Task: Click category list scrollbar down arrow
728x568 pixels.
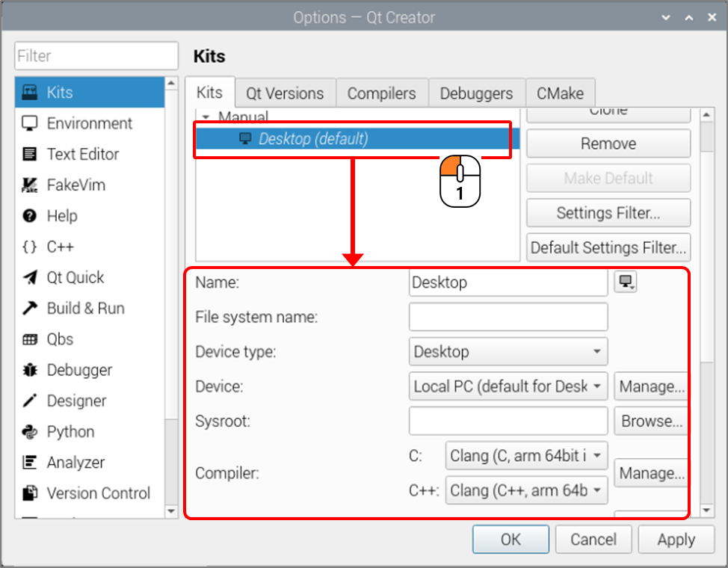Action: pyautogui.click(x=171, y=511)
